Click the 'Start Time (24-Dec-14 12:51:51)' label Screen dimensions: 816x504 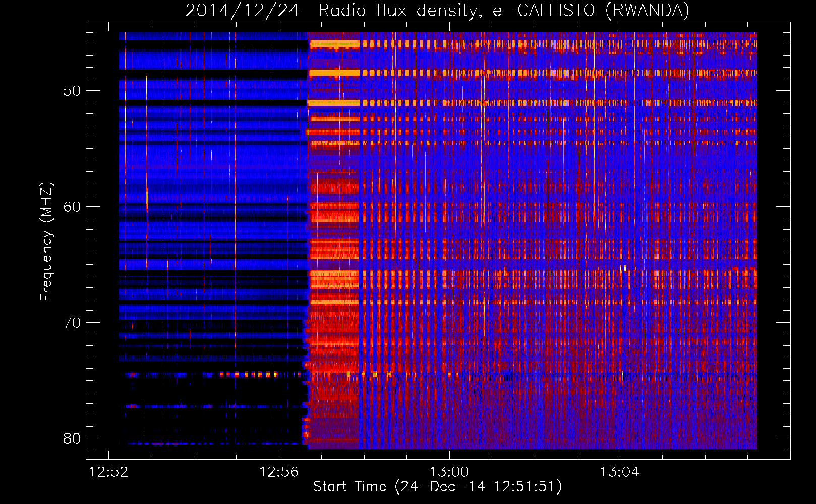[x=437, y=487]
